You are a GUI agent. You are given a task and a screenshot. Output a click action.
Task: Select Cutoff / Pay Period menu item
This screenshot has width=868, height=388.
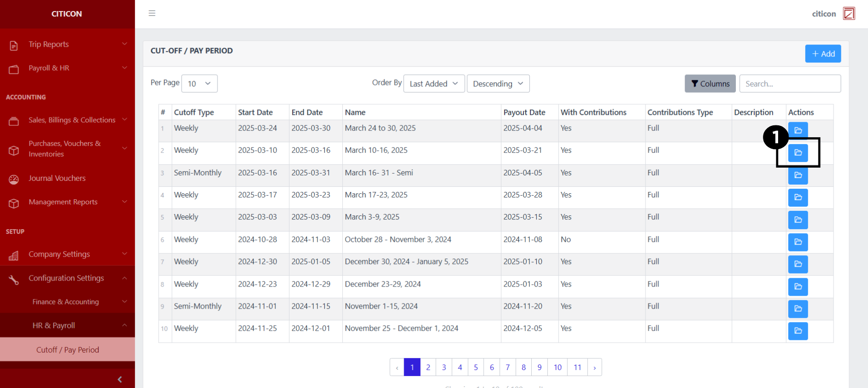pos(67,350)
